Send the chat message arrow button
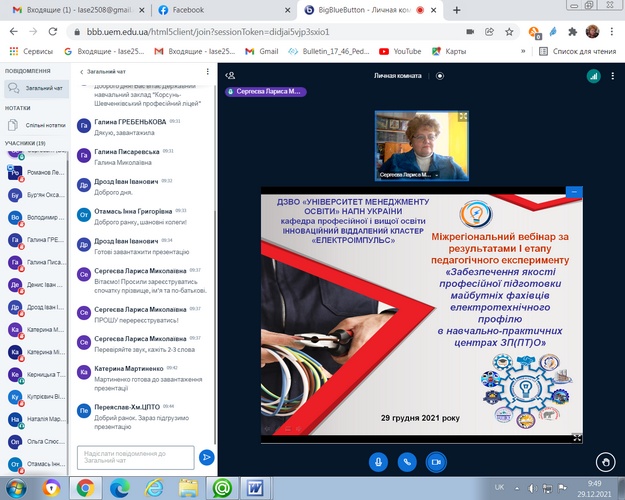Viewport: 625px width, 500px height. pyautogui.click(x=206, y=457)
